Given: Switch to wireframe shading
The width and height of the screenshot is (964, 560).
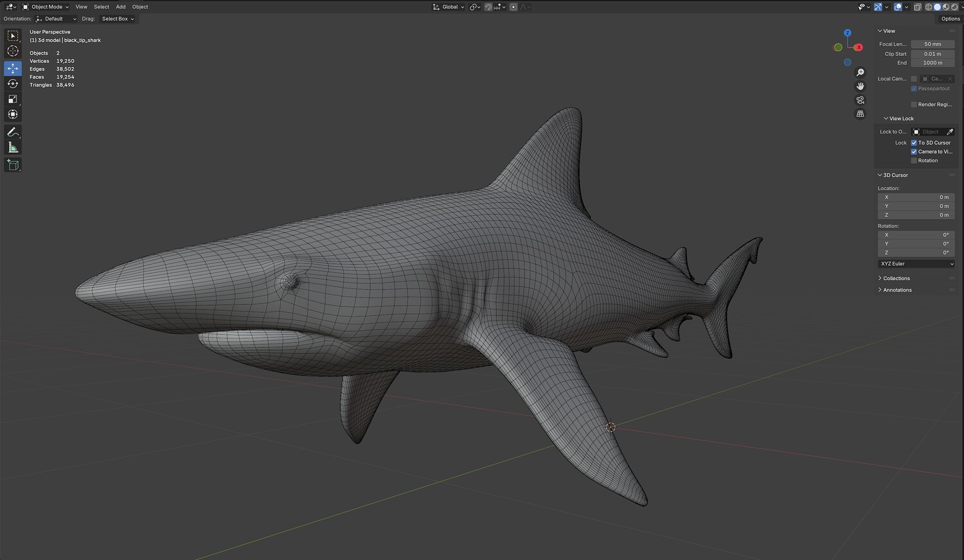Looking at the screenshot, I should click(x=929, y=7).
